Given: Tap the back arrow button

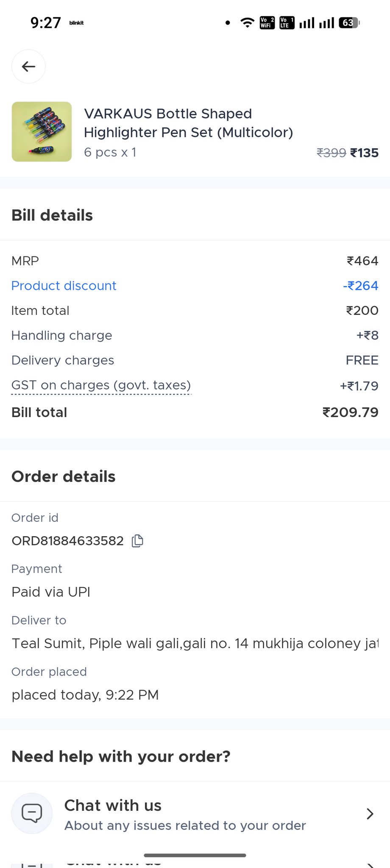Looking at the screenshot, I should 28,67.
